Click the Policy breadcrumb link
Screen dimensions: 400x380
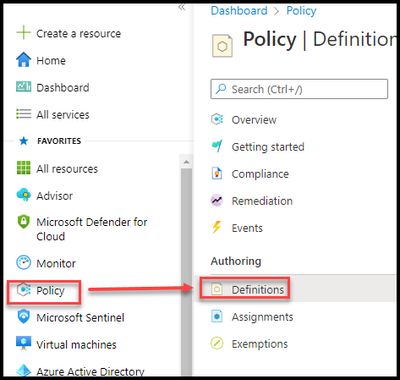click(x=301, y=11)
